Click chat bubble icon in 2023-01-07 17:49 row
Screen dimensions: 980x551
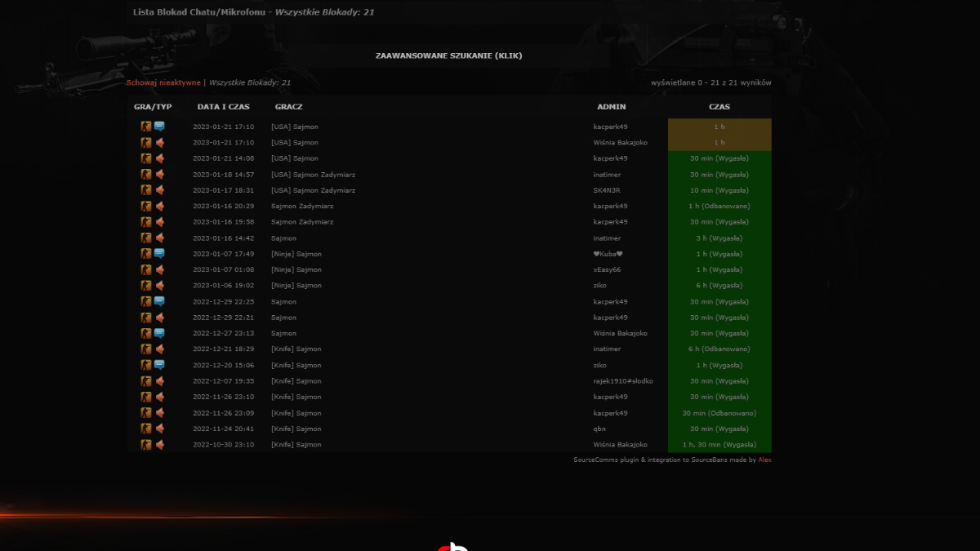159,254
